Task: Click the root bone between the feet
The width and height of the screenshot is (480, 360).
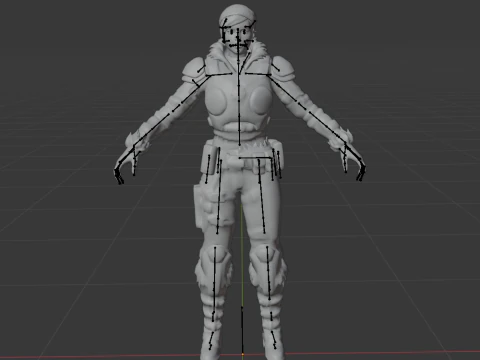Action: 242,332
